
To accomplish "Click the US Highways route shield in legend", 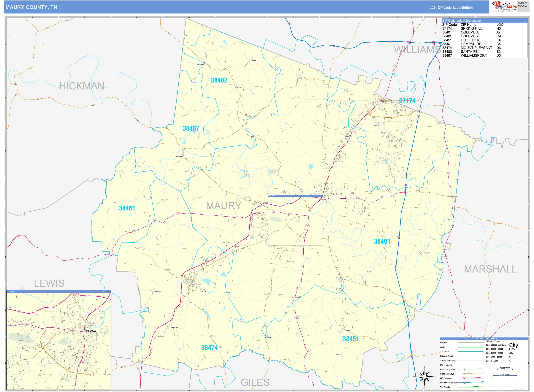I will tap(465, 378).
